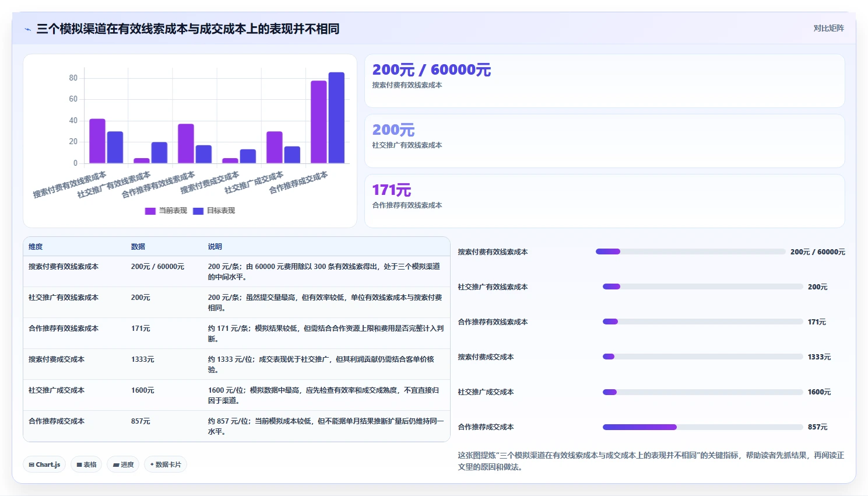Screen dimensions: 868x496
Task: Select the 171元 value in the table
Action: 140,329
